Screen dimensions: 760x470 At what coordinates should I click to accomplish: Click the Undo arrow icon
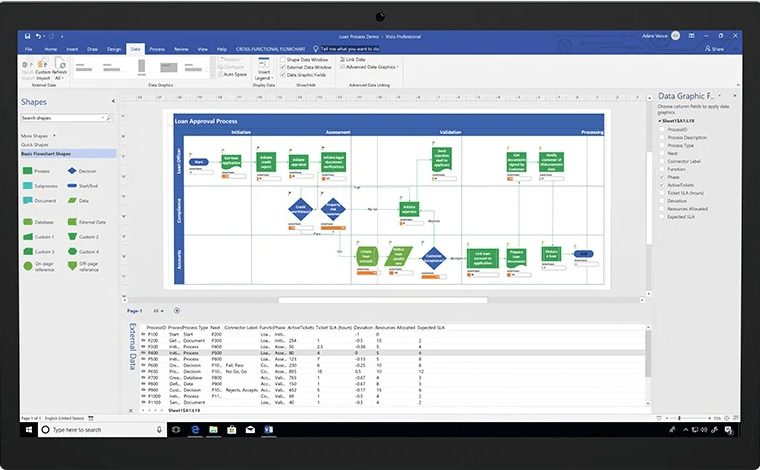click(38, 36)
